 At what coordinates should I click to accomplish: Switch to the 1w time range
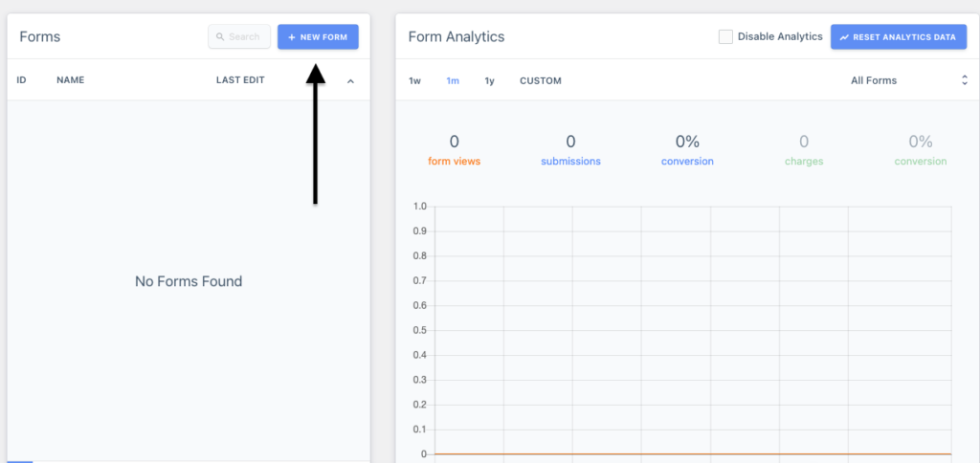coord(414,80)
